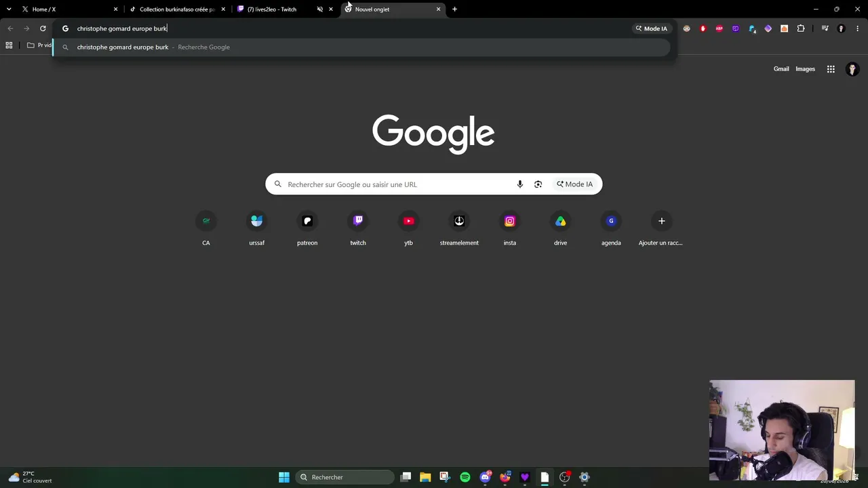868x488 pixels.
Task: Click the Mode IA button in the address bar
Action: [x=652, y=28]
